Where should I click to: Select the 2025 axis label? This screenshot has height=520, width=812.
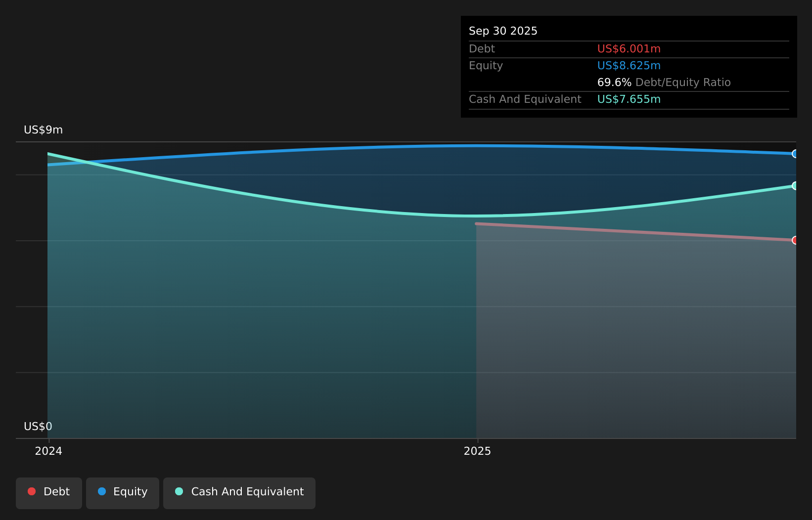[x=477, y=451]
